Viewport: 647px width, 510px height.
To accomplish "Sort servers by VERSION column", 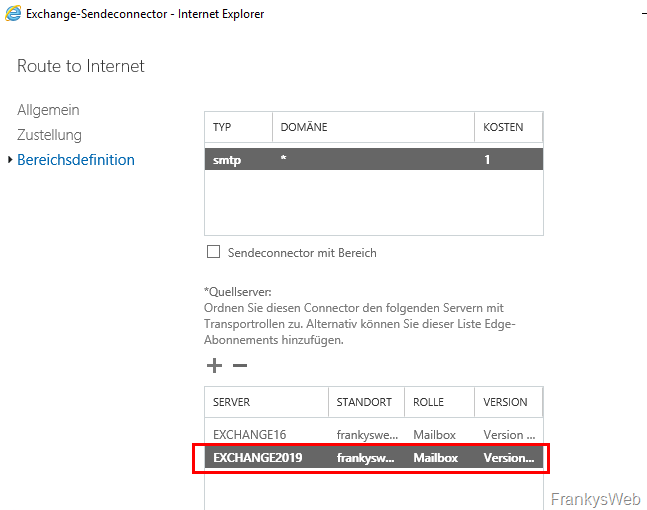I will click(x=505, y=402).
